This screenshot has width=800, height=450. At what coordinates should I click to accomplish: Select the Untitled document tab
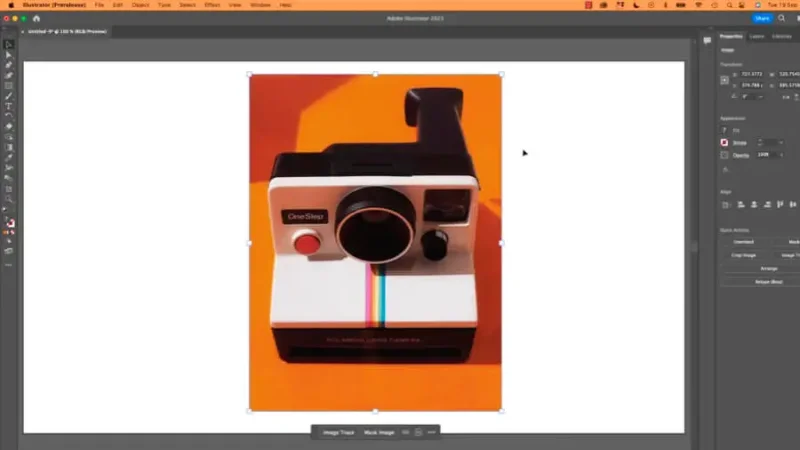(67, 32)
